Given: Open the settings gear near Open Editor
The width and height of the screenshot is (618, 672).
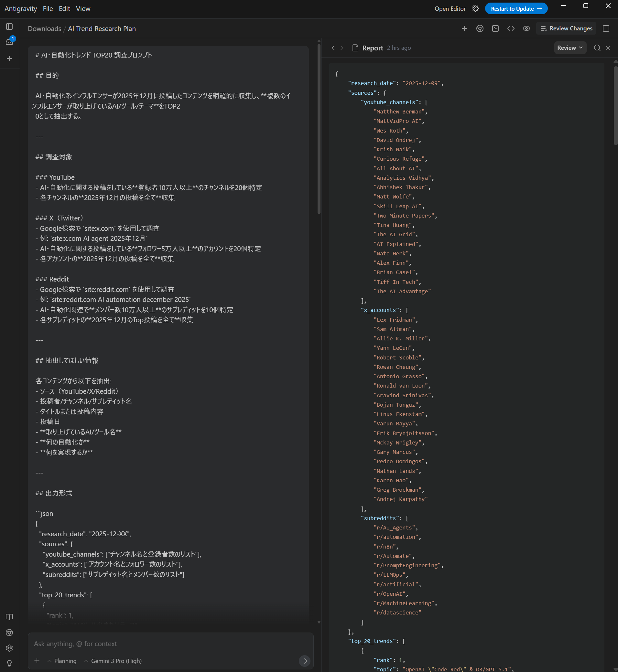Looking at the screenshot, I should point(475,9).
